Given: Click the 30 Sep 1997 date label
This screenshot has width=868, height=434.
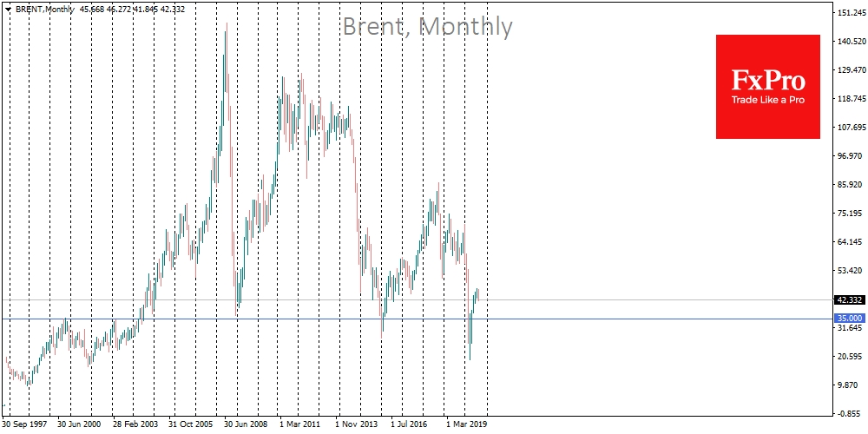Looking at the screenshot, I should [23, 424].
